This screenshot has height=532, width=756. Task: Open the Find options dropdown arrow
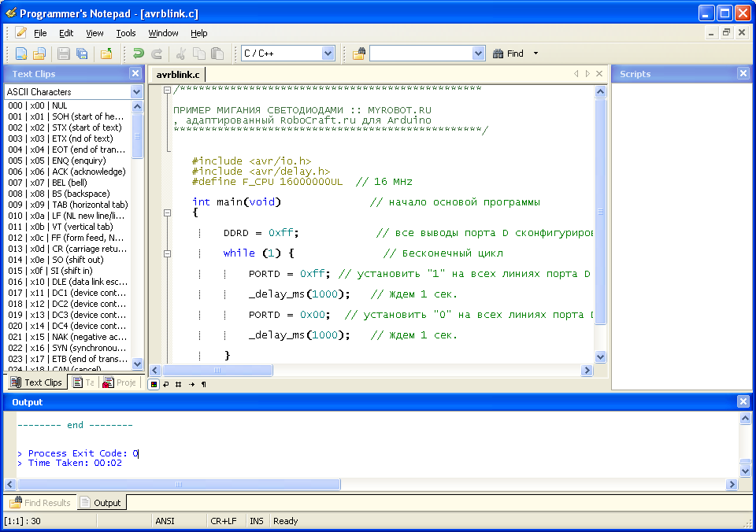click(536, 54)
